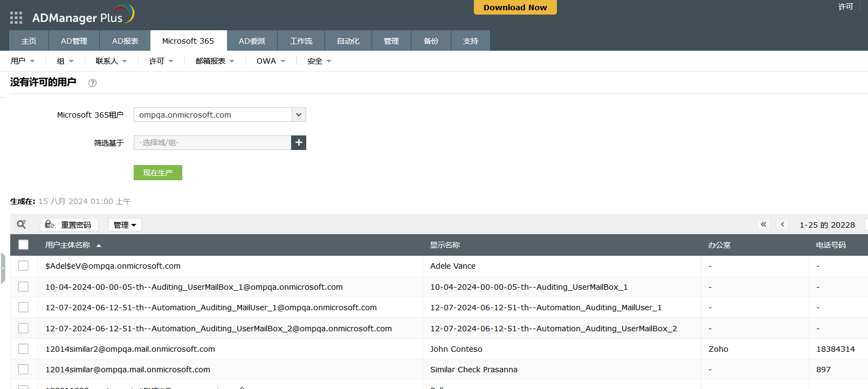
Task: Expand the left side panel handle
Action: (x=3, y=268)
